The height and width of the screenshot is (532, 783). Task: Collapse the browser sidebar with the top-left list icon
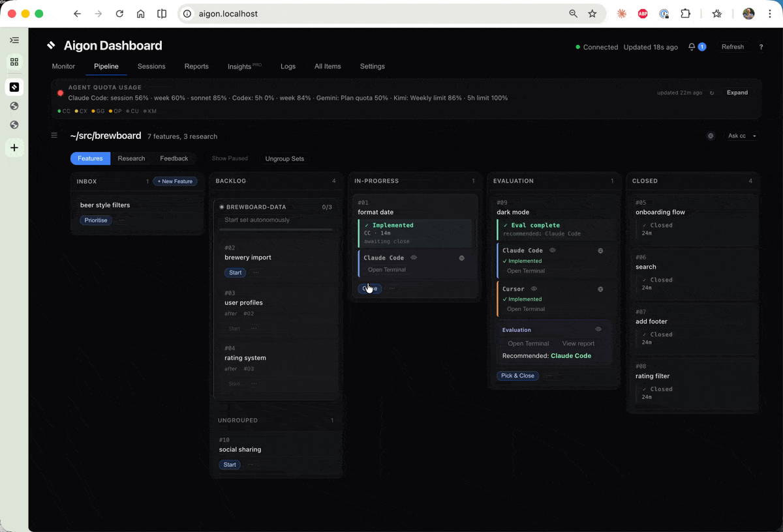[14, 40]
